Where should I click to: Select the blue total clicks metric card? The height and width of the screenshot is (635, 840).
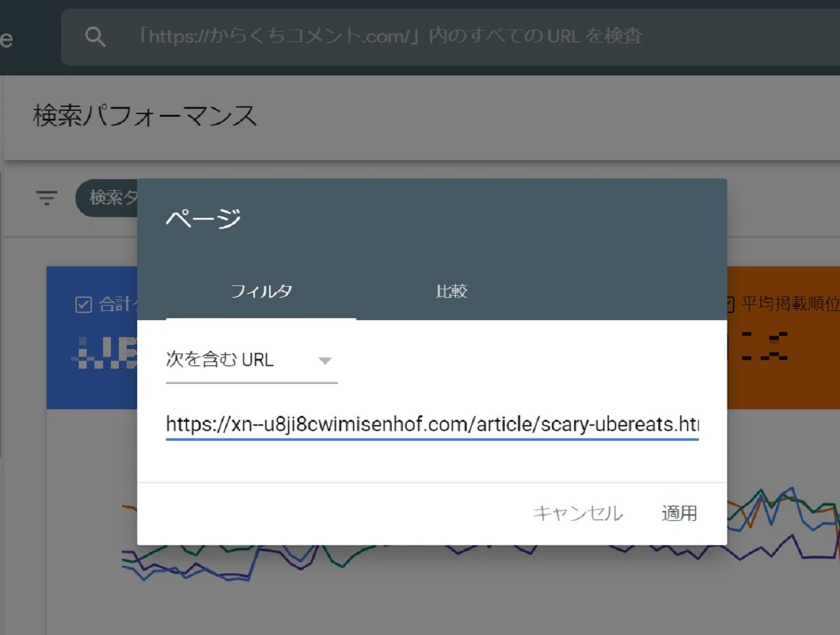click(x=92, y=367)
